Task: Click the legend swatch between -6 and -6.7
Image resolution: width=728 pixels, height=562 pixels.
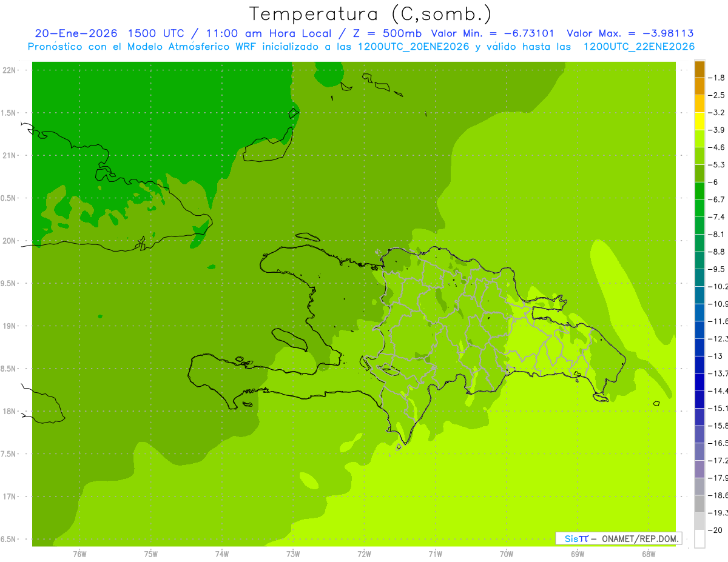Action: 699,190
